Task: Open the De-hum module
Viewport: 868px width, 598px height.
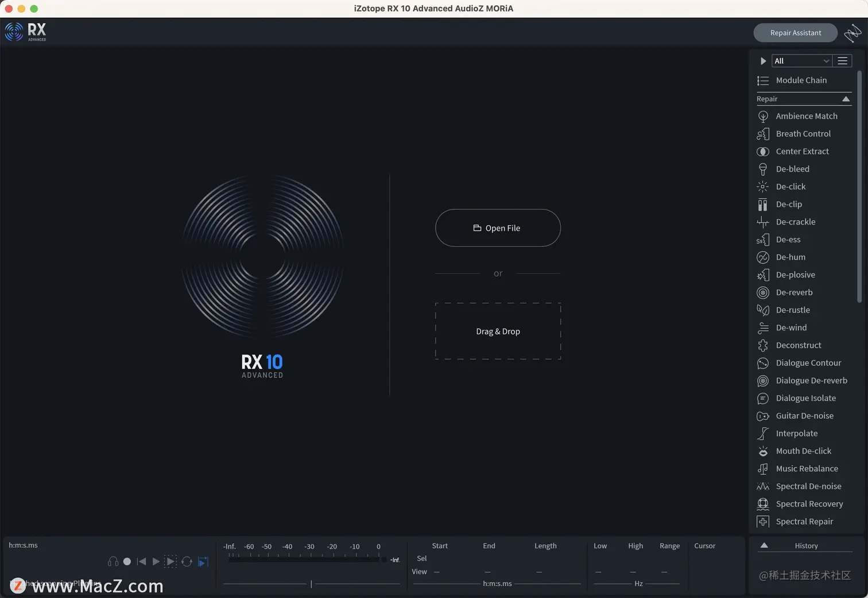Action: click(x=781, y=257)
